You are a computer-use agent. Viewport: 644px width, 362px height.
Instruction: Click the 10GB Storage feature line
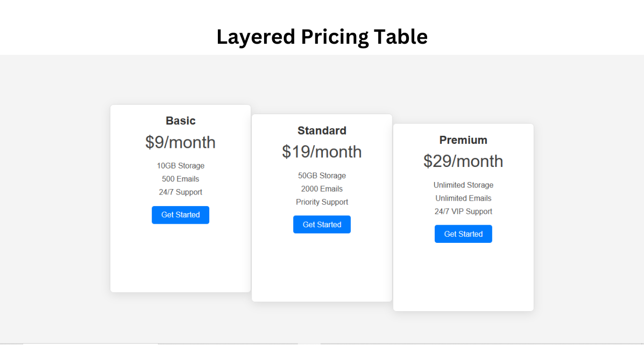[180, 166]
